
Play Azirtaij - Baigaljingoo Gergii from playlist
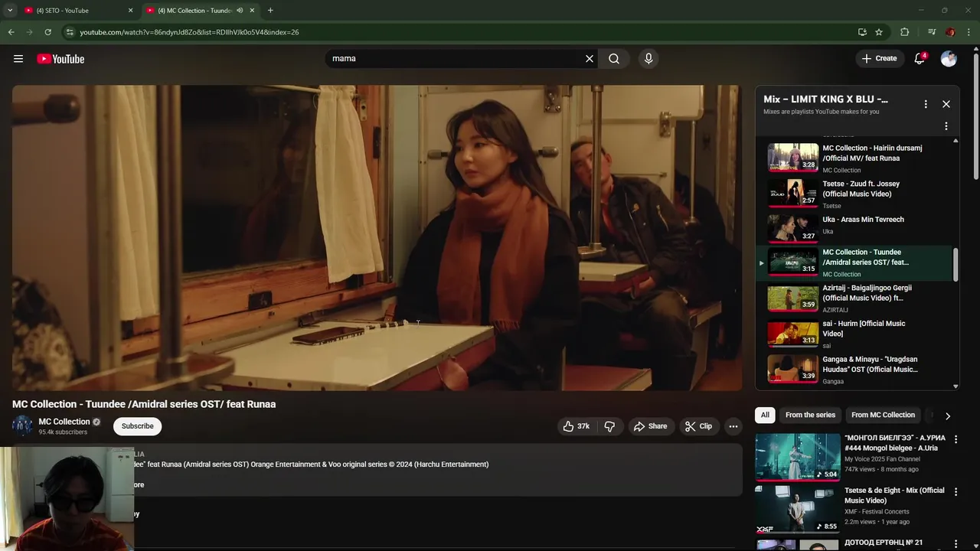tap(856, 298)
